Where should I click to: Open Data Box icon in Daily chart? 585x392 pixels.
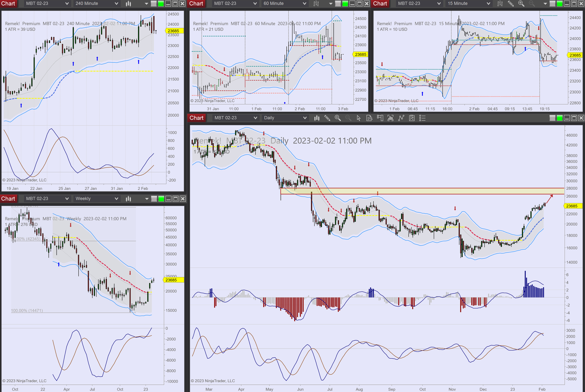click(x=369, y=118)
